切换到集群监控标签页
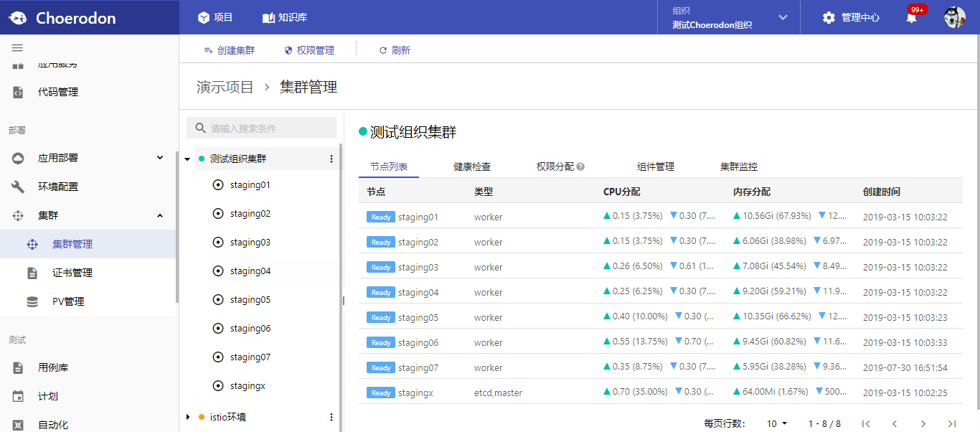The width and height of the screenshot is (980, 432). tap(739, 166)
